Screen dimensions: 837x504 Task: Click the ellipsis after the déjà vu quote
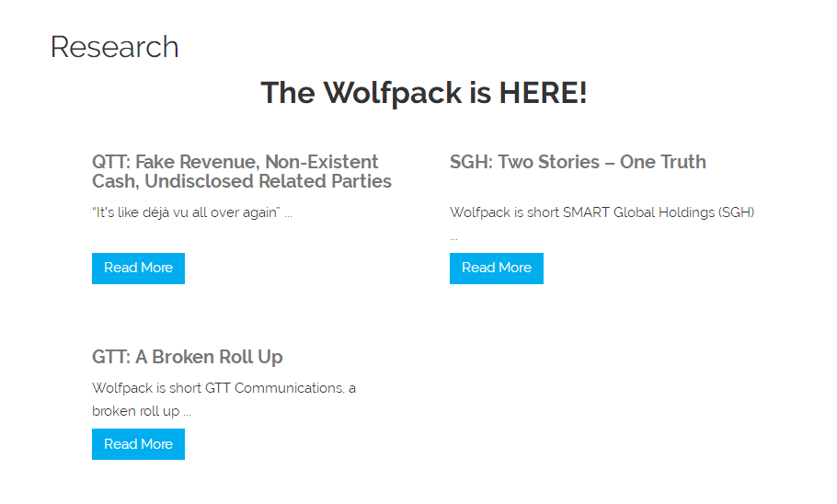[288, 213]
